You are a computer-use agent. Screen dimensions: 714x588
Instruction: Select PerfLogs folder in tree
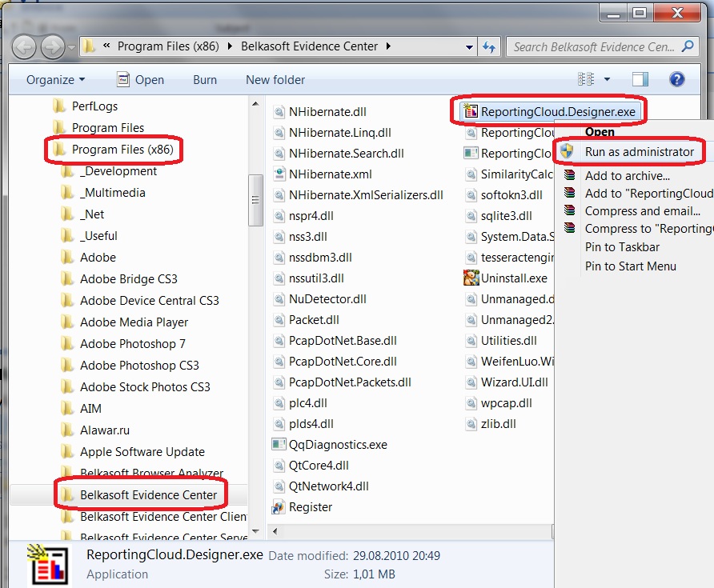pyautogui.click(x=94, y=106)
